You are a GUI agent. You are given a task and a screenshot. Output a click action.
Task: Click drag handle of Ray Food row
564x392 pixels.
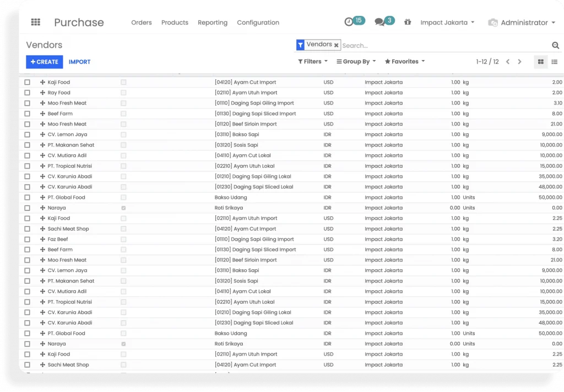click(42, 93)
